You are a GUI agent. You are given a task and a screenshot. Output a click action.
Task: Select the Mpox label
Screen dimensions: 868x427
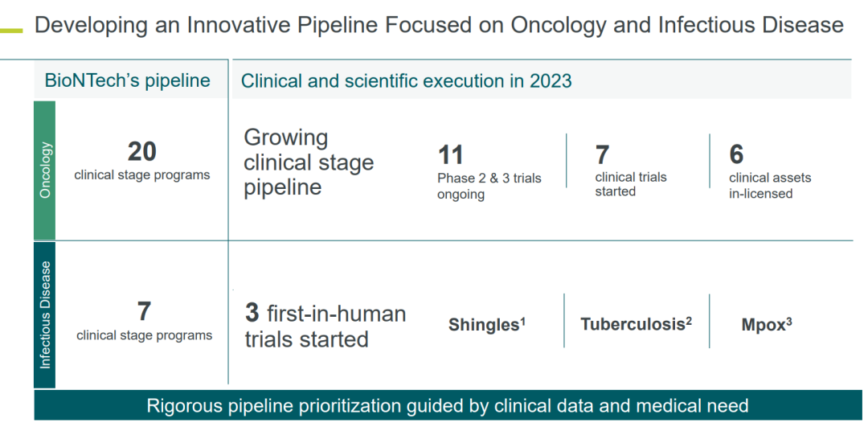[x=766, y=325]
